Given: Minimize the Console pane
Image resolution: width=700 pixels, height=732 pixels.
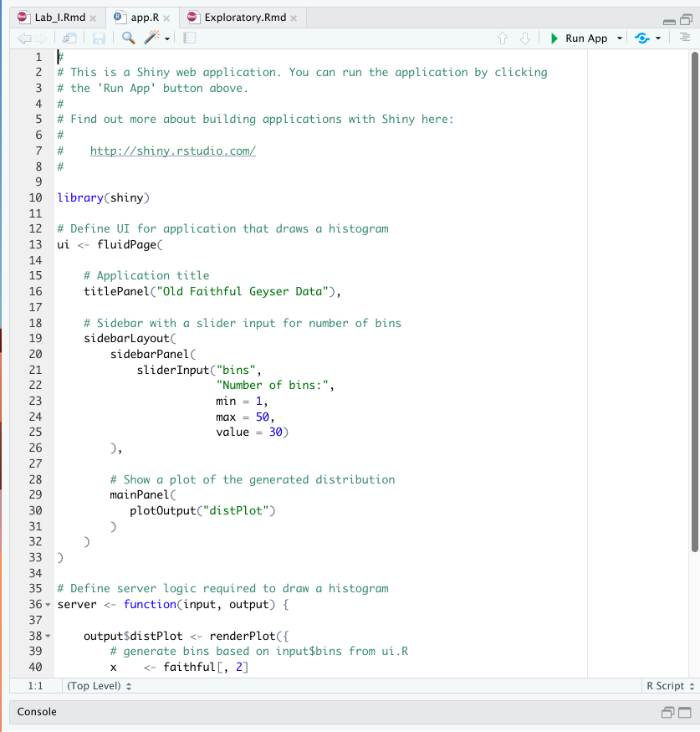Looking at the screenshot, I should tap(667, 712).
